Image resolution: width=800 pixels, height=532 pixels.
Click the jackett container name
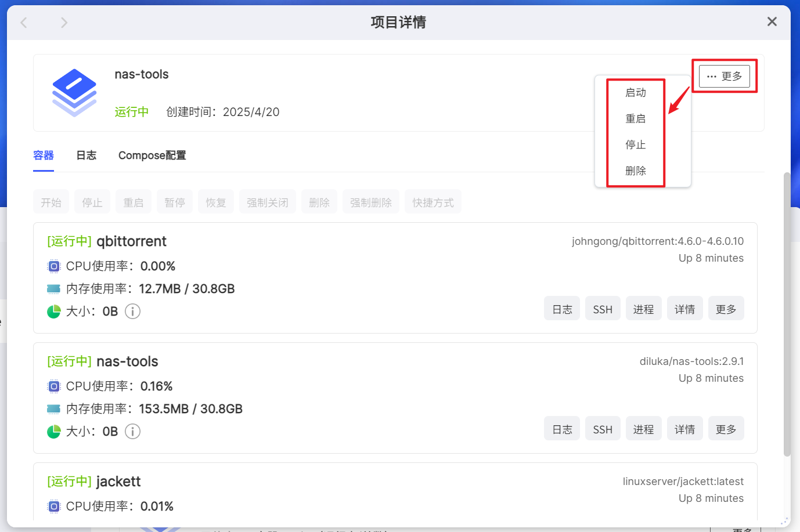click(118, 482)
